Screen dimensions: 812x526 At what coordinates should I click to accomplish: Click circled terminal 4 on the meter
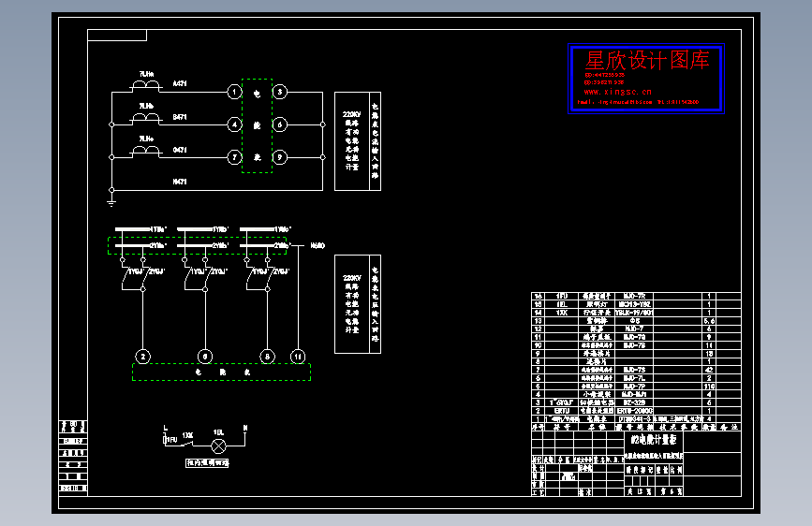tap(234, 124)
